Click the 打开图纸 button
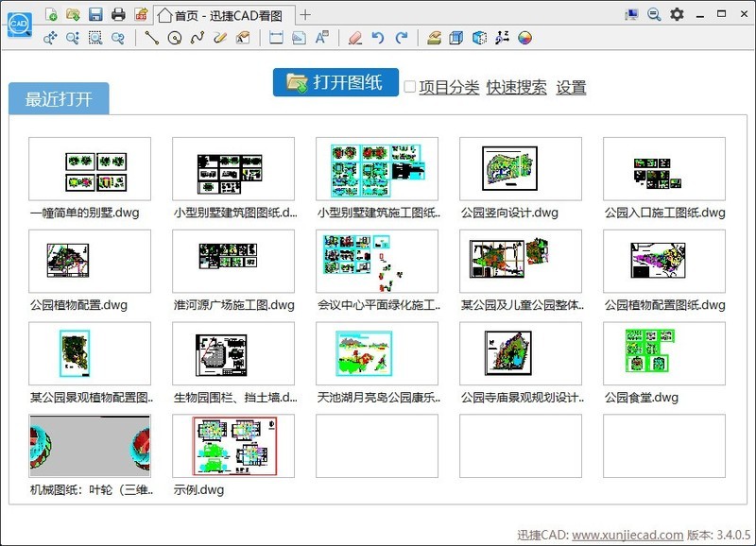756x546 pixels. [x=335, y=82]
